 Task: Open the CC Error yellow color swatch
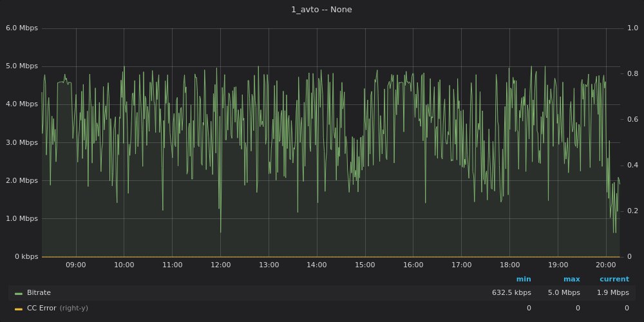(19, 308)
